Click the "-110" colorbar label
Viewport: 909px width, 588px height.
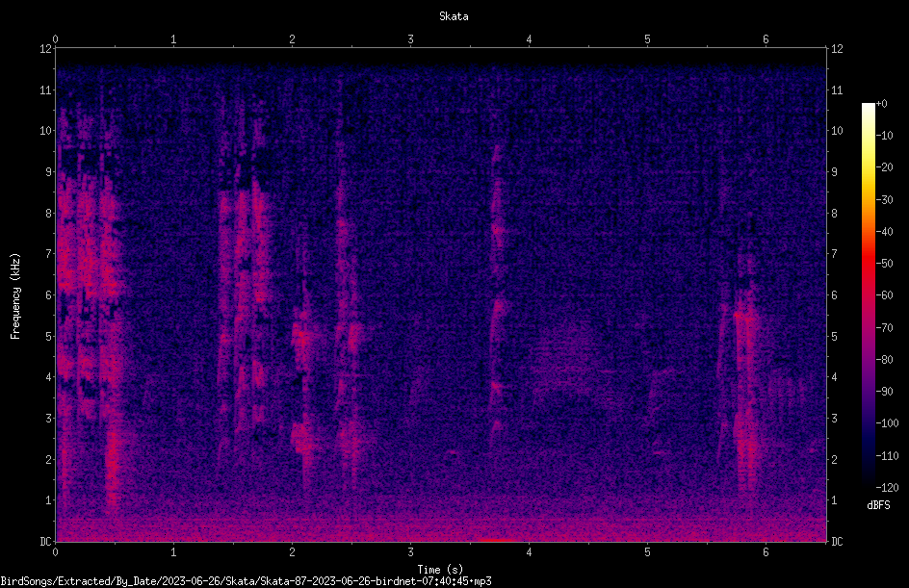[x=887, y=456]
